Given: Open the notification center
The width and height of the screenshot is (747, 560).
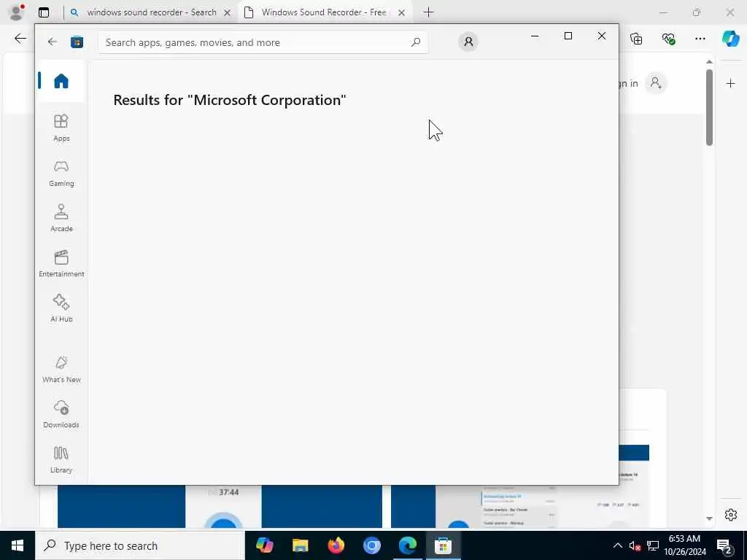Looking at the screenshot, I should pos(724,545).
